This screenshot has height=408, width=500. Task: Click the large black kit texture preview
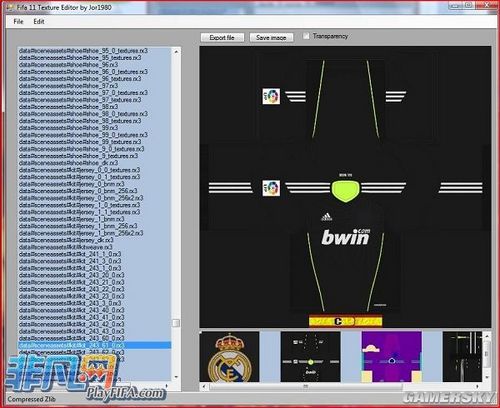click(345, 187)
